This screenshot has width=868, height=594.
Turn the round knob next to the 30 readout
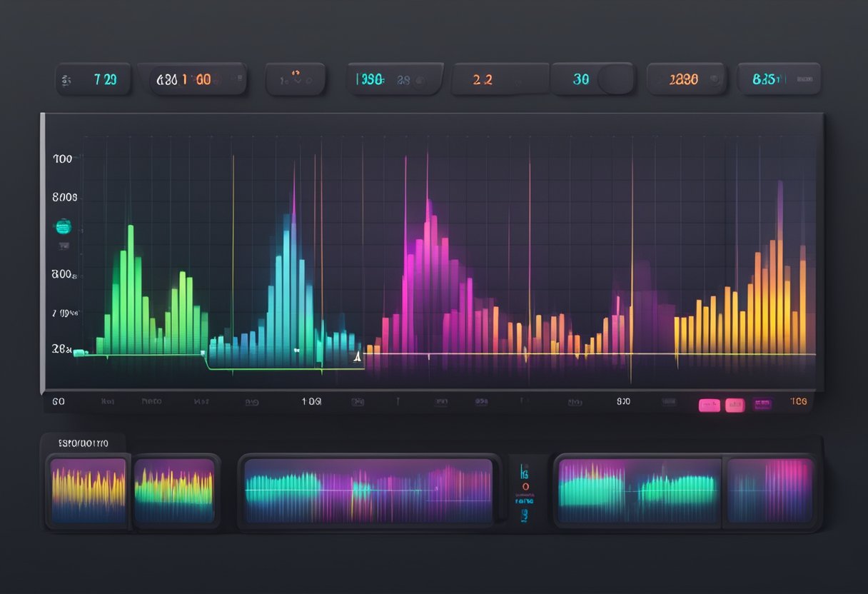click(615, 79)
